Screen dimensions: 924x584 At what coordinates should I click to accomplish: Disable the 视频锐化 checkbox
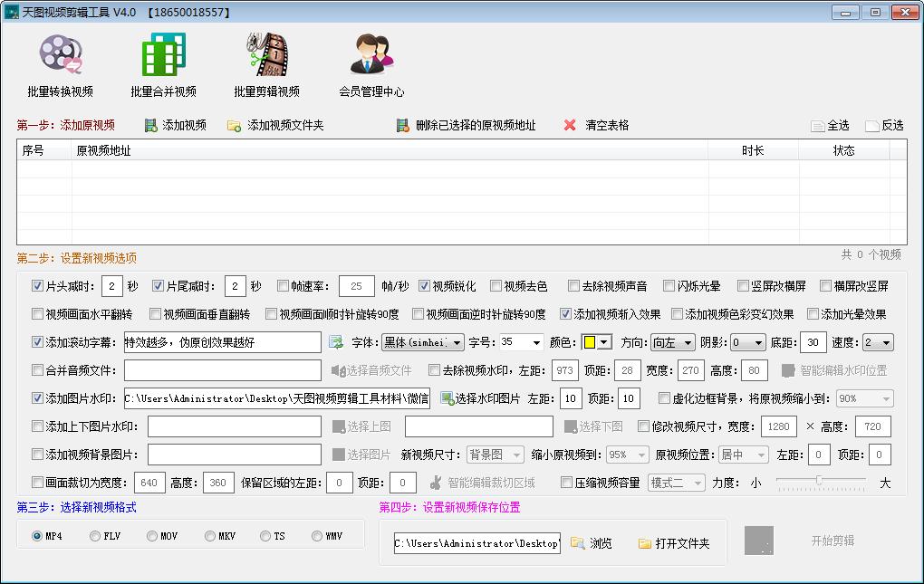[x=425, y=286]
